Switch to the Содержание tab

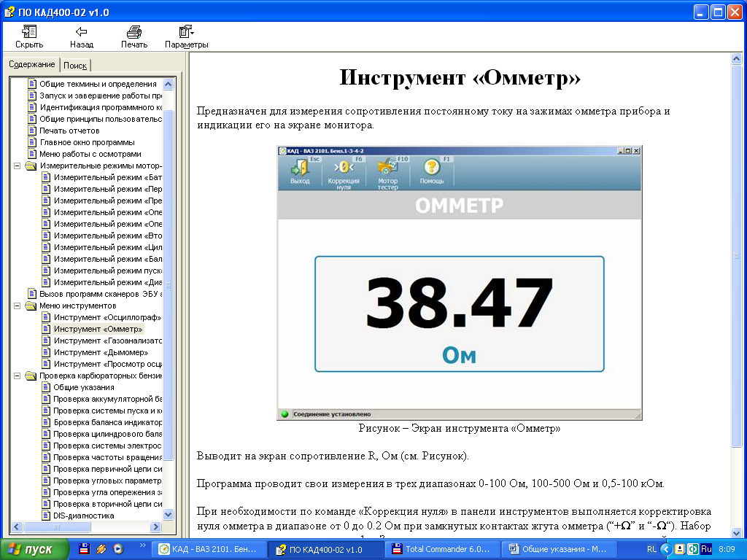32,64
